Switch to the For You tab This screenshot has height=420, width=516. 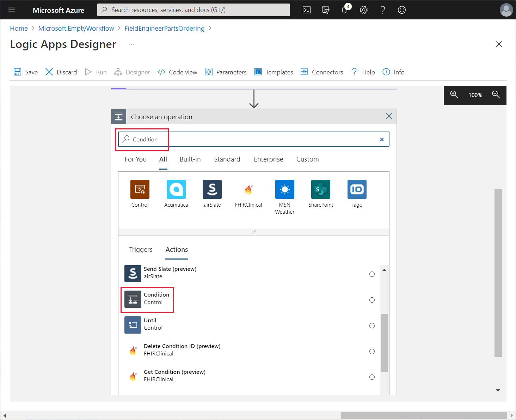pos(136,159)
